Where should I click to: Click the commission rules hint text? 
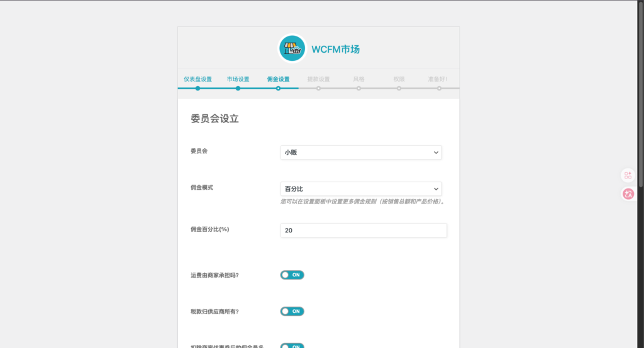click(x=364, y=202)
